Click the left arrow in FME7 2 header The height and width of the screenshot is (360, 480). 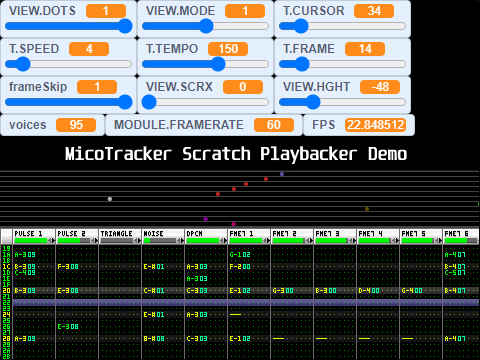tap(308, 240)
